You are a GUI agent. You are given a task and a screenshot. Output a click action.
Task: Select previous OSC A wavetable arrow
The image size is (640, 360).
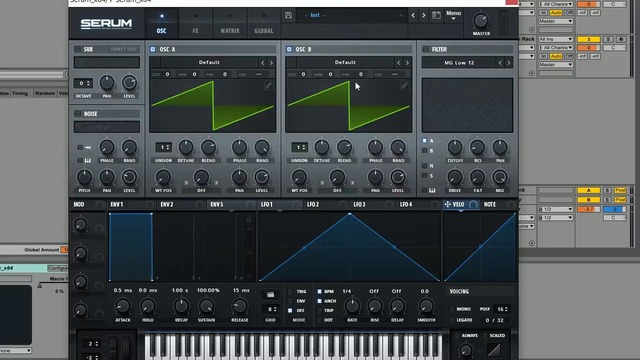pyautogui.click(x=262, y=63)
